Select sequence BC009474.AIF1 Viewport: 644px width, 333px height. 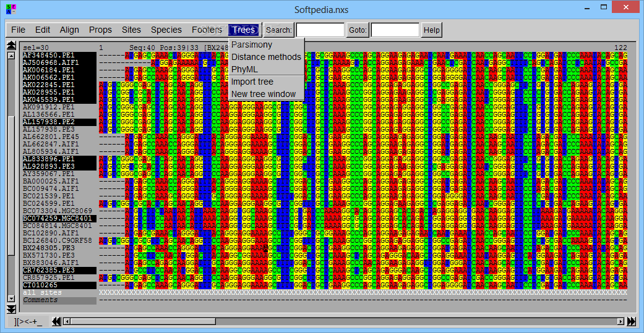(x=59, y=188)
